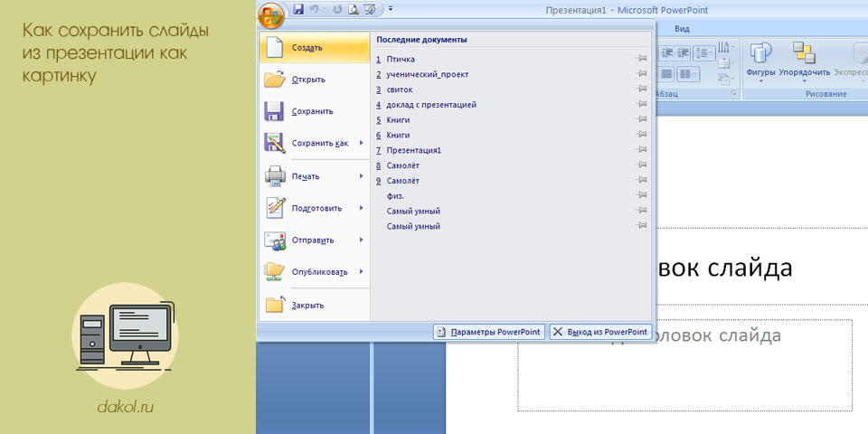Choose Сохранить in the Office menu
Screen dimensions: 868x434
click(315, 111)
